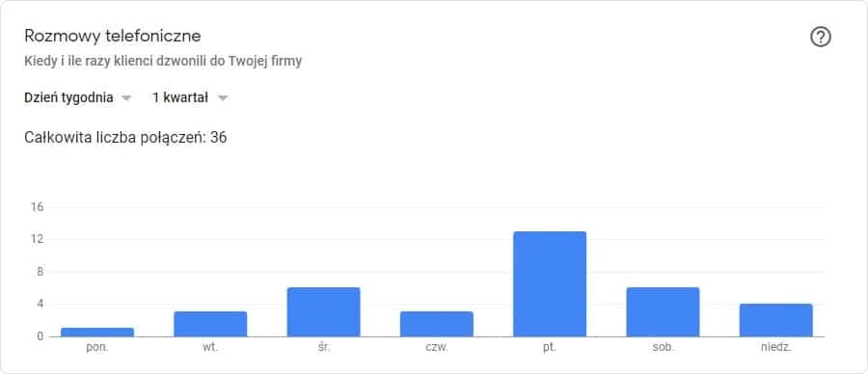Open the 1 kwartał period dropdown
The width and height of the screenshot is (868, 374).
pyautogui.click(x=190, y=98)
